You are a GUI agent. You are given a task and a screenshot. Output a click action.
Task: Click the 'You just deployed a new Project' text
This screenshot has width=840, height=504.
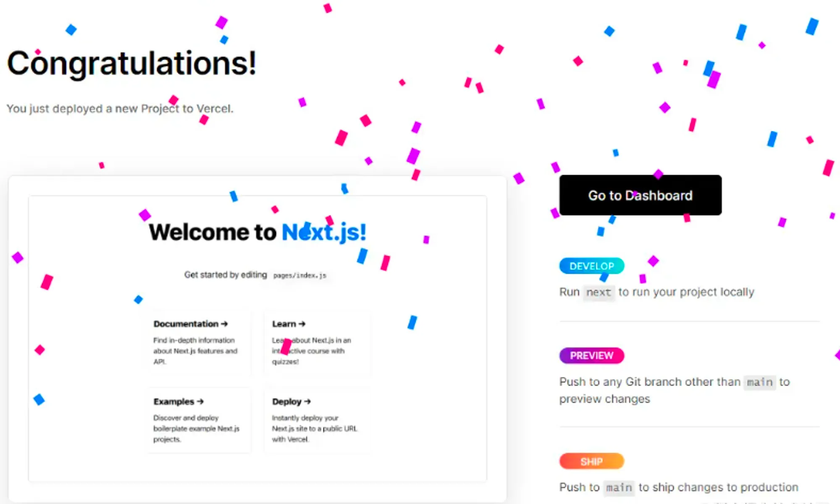click(x=120, y=109)
